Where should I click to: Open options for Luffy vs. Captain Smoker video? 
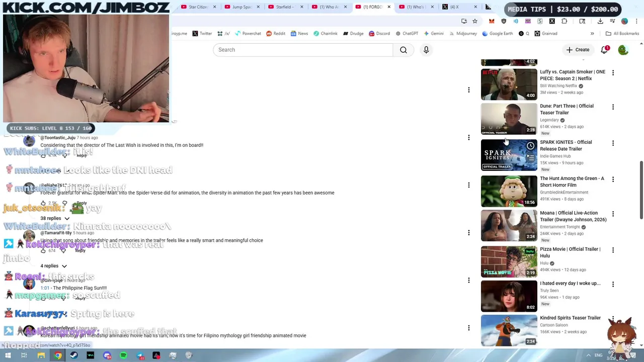613,73
